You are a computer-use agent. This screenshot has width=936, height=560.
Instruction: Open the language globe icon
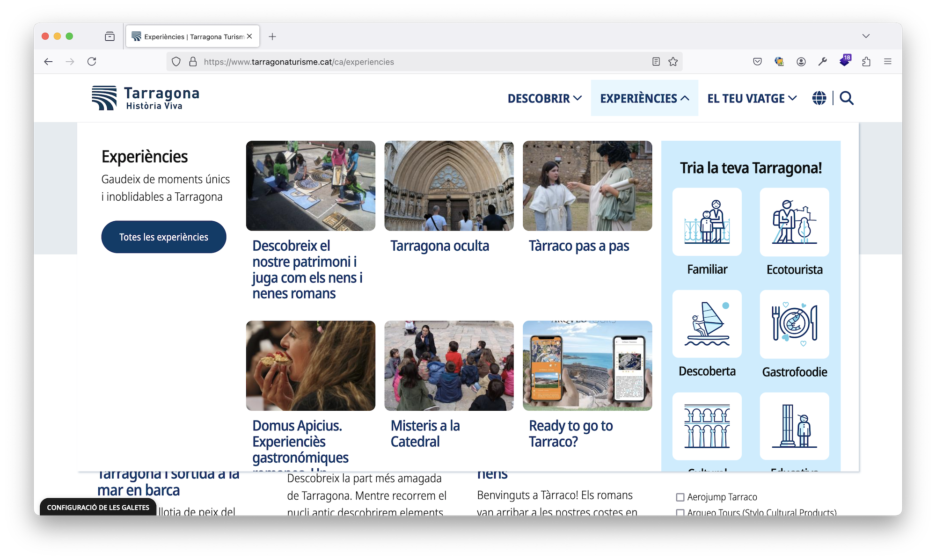pos(819,98)
